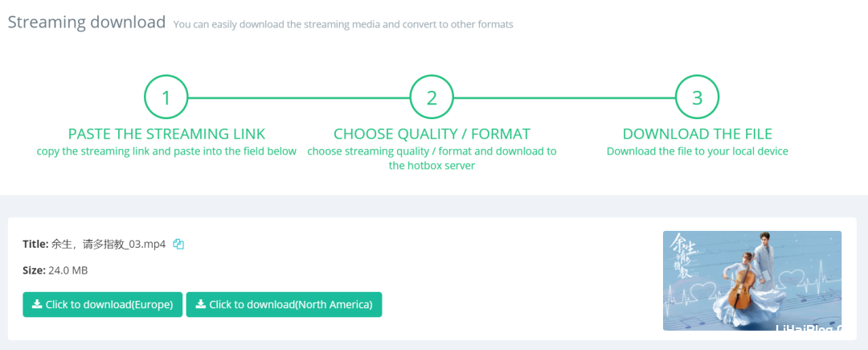Click the PASTE THE STREAMING LINK heading
This screenshot has height=350, width=868.
tap(166, 134)
